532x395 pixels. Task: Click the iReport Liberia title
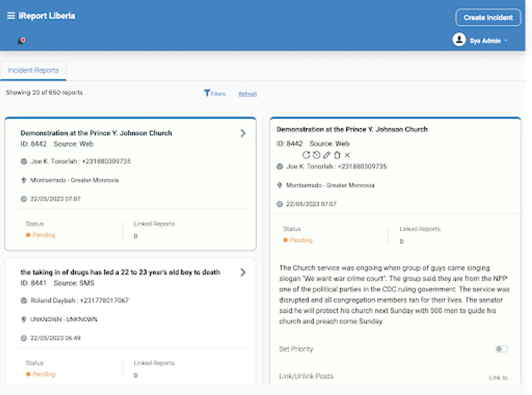pyautogui.click(x=47, y=16)
